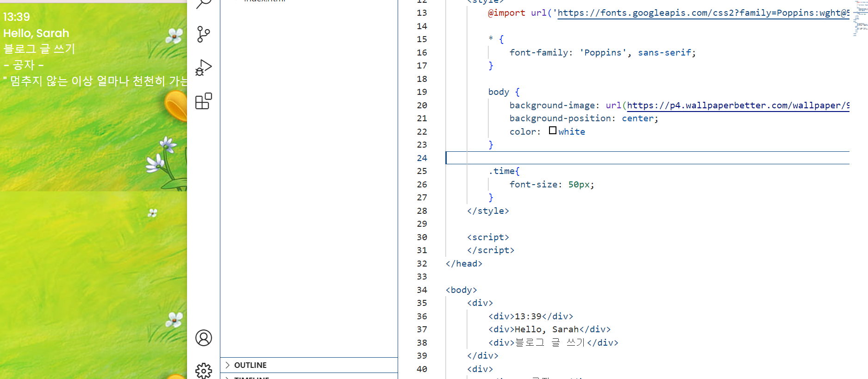Viewport: 868px width, 379px height.
Task: Open the Run and Debug view
Action: [203, 68]
